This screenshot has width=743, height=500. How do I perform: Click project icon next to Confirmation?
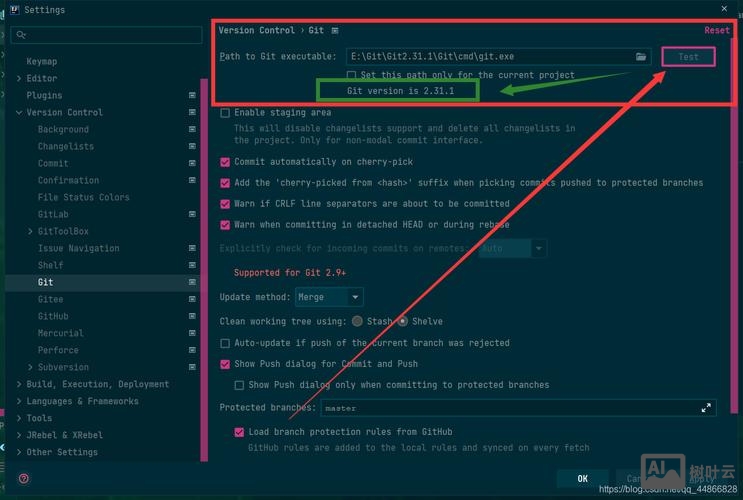192,180
